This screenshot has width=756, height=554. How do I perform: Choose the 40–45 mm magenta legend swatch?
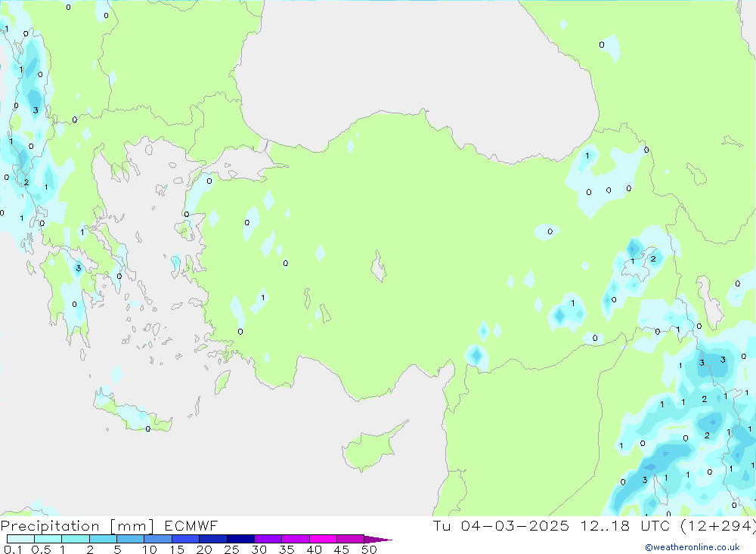[323, 539]
